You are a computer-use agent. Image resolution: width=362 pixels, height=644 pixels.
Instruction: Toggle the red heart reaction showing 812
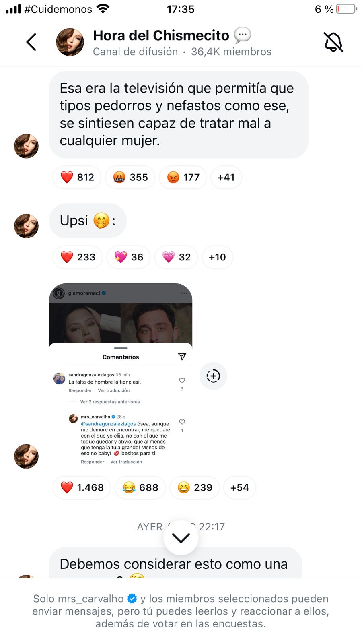(77, 177)
